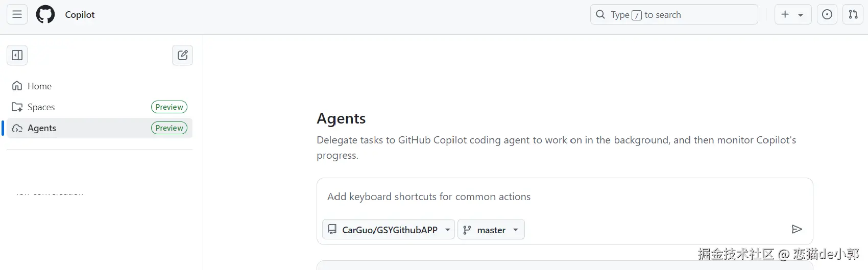
Task: Click the Copilot title link
Action: (80, 14)
